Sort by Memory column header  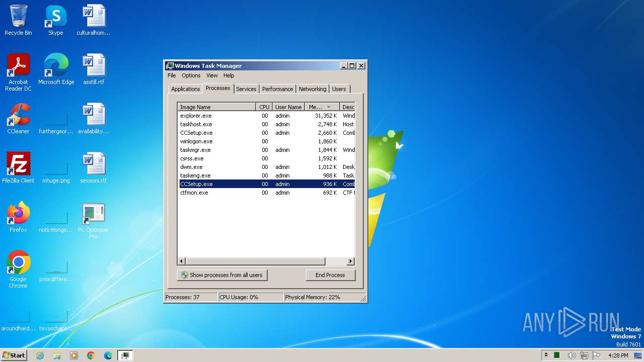[322, 107]
